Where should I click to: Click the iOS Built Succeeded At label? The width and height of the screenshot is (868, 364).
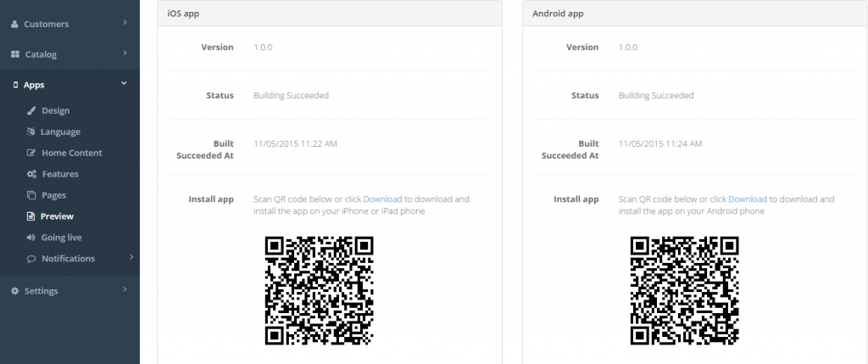205,150
